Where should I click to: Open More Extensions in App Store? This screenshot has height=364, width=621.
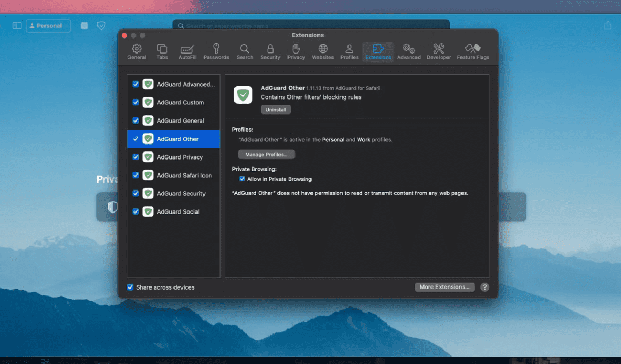(445, 287)
